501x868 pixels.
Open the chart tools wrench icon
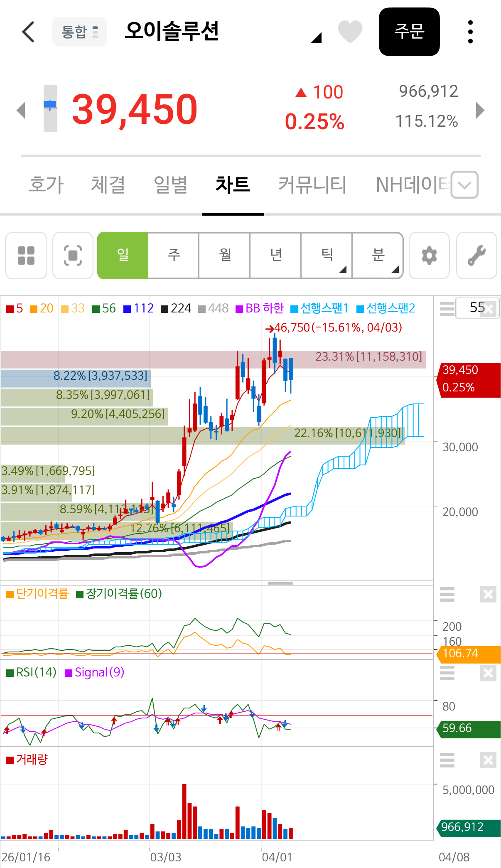tap(476, 255)
